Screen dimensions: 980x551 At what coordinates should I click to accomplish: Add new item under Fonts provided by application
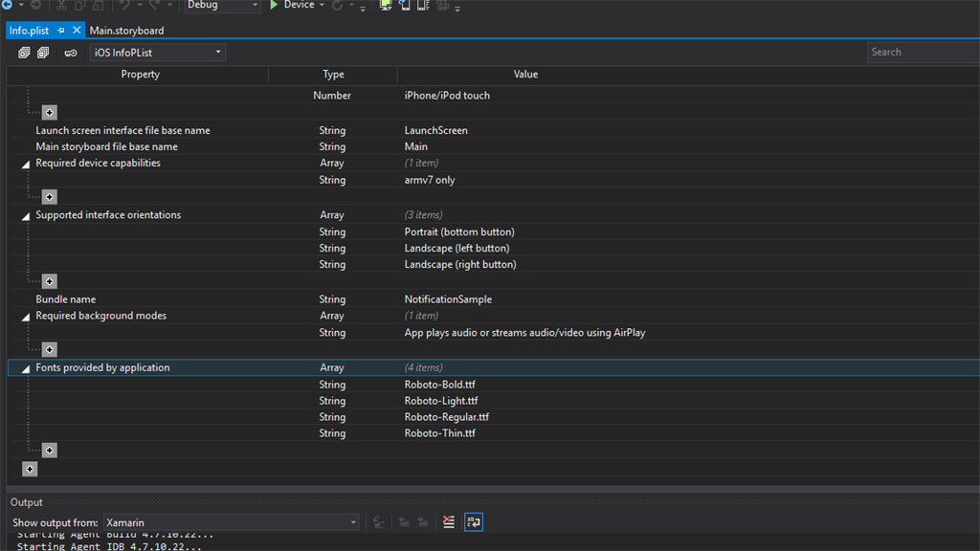(x=50, y=451)
